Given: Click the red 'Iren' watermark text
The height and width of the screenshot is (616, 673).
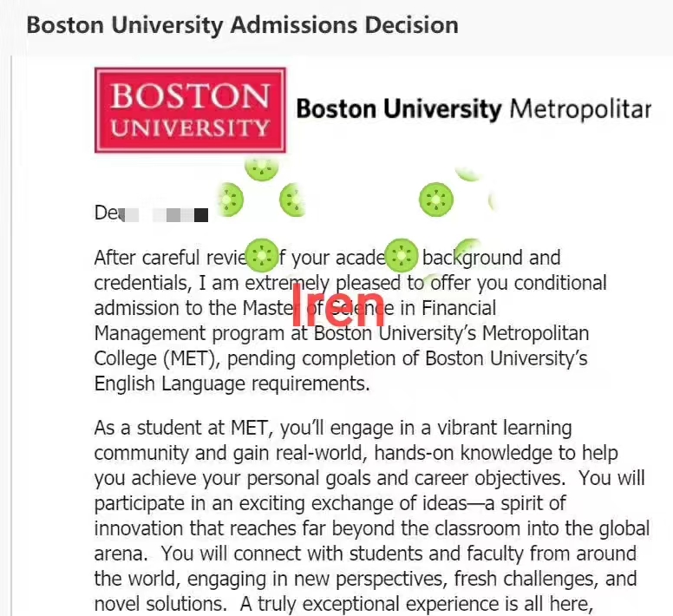Looking at the screenshot, I should 337,306.
